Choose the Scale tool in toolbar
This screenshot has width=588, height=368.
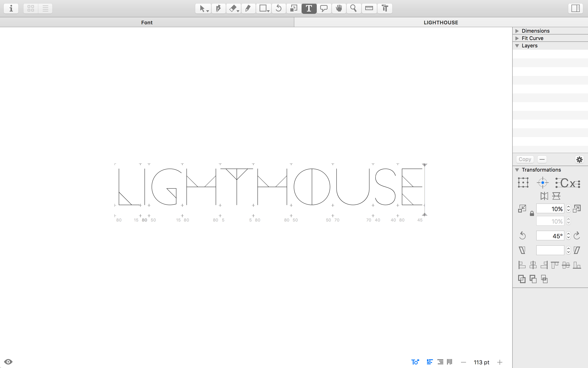pos(294,9)
